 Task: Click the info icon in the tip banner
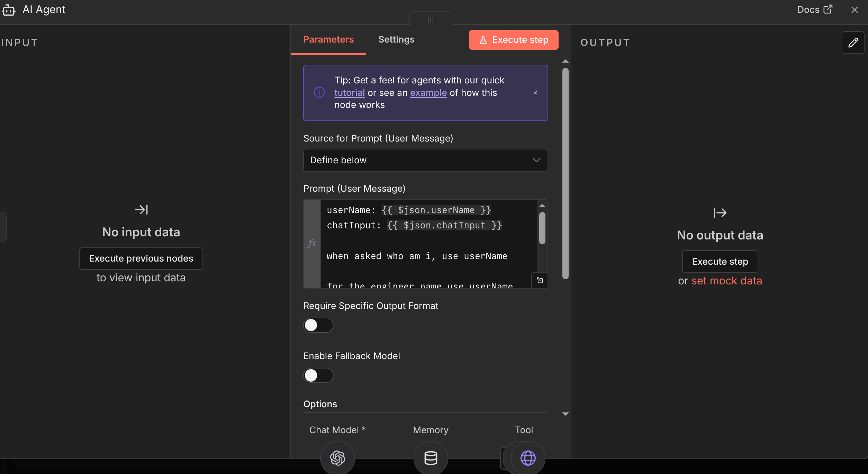319,92
